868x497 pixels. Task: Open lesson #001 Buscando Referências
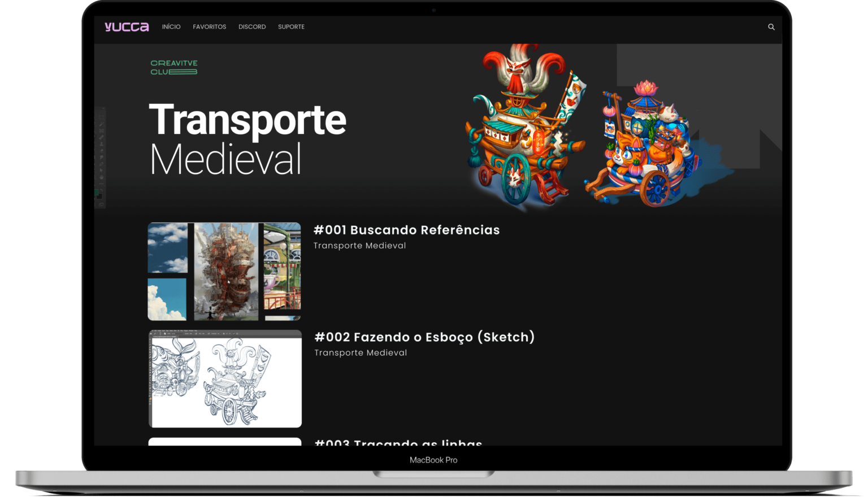(x=406, y=230)
